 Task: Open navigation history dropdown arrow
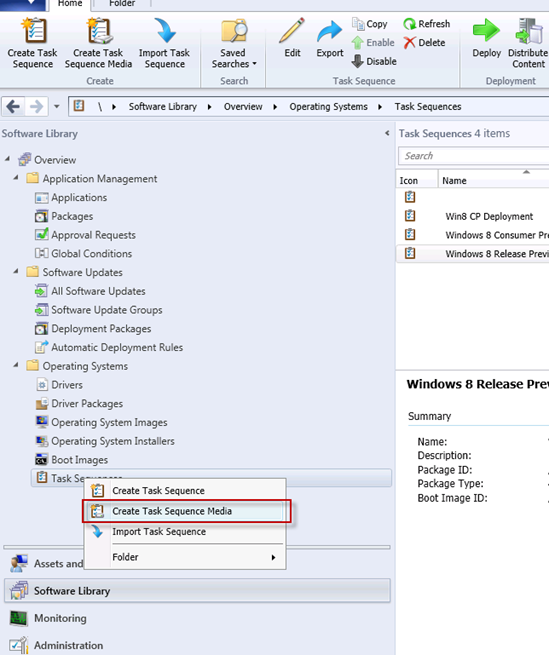click(x=57, y=107)
